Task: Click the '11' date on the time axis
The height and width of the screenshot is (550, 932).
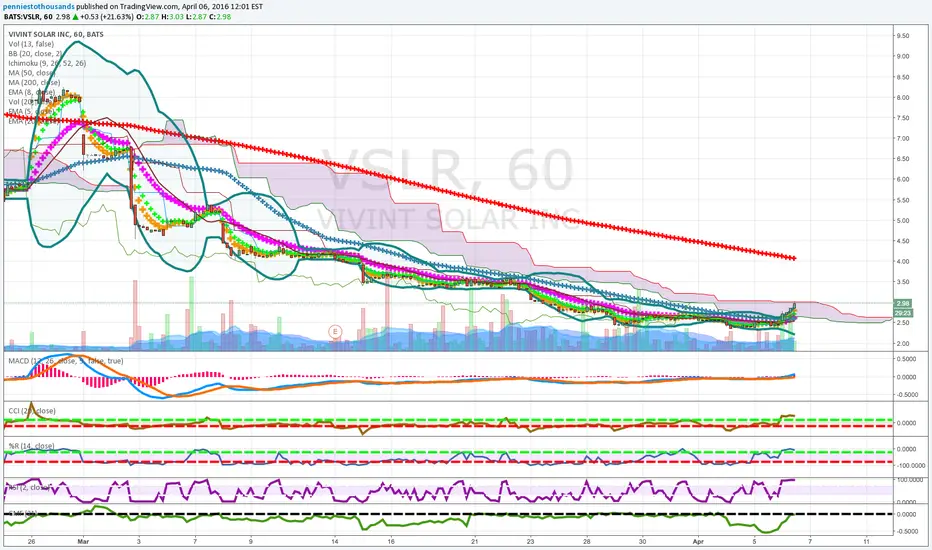Action: pyautogui.click(x=867, y=542)
